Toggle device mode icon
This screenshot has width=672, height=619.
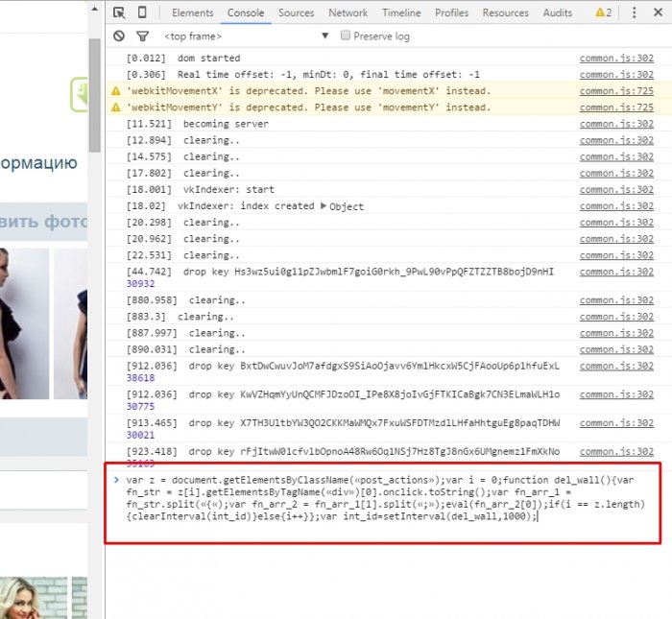click(x=142, y=12)
